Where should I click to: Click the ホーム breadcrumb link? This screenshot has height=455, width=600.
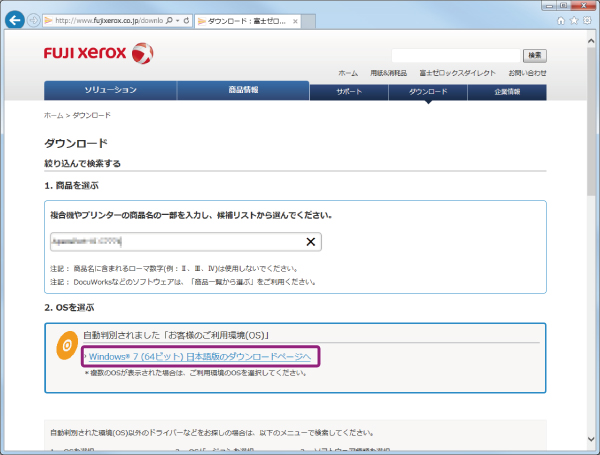click(x=53, y=116)
